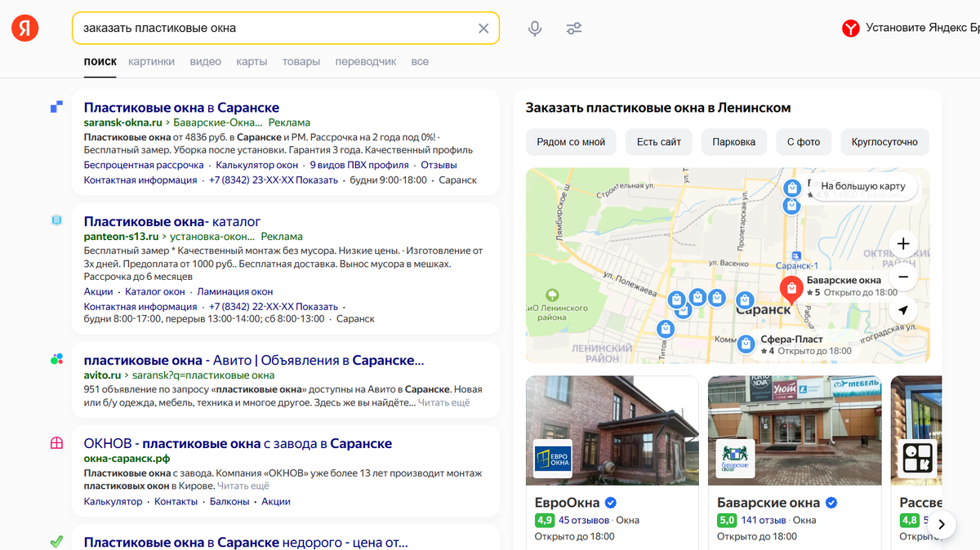Clear the search query with the X icon
This screenshot has width=980, height=550.
click(x=483, y=27)
